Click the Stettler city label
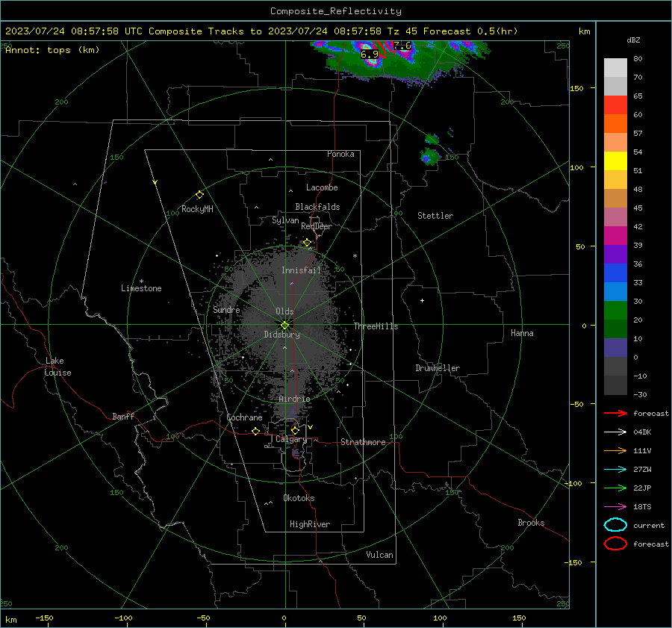The width and height of the screenshot is (672, 628). click(435, 216)
